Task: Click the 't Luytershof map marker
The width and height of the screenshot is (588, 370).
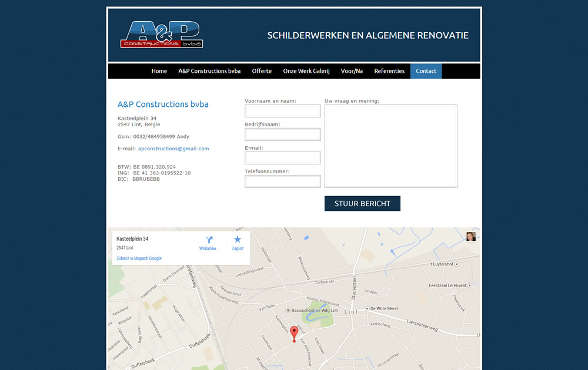Action: click(x=457, y=264)
